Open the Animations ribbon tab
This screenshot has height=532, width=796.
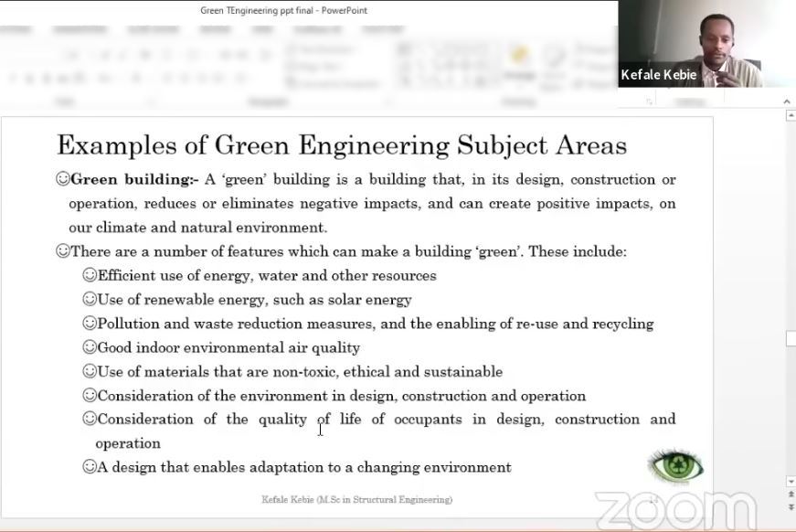(80, 29)
